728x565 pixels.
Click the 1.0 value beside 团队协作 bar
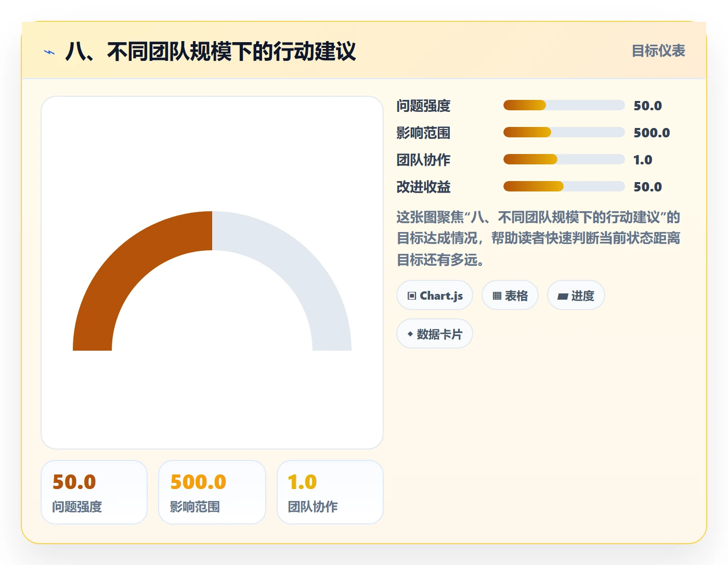643,160
